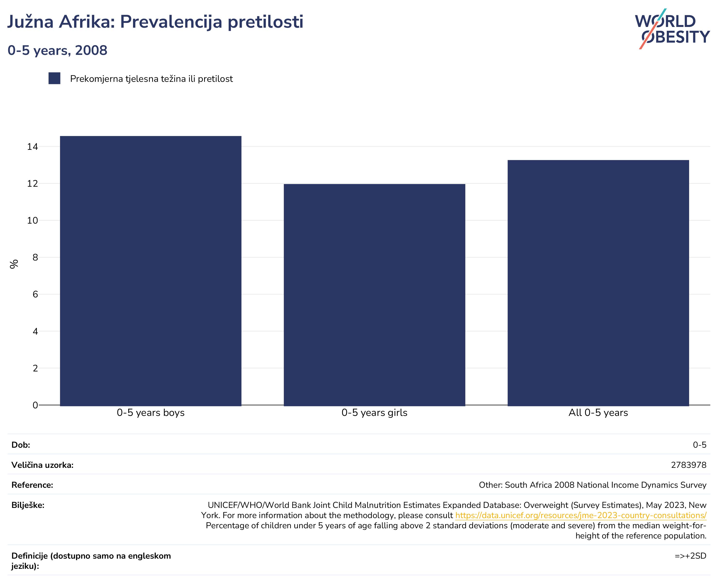Click the Dob row label
The height and width of the screenshot is (588, 718).
21,445
